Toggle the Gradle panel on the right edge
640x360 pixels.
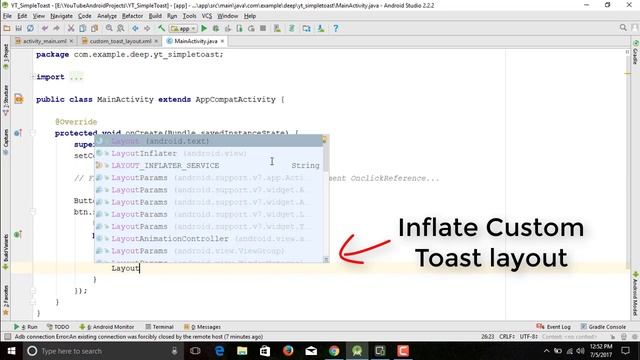coord(635,53)
